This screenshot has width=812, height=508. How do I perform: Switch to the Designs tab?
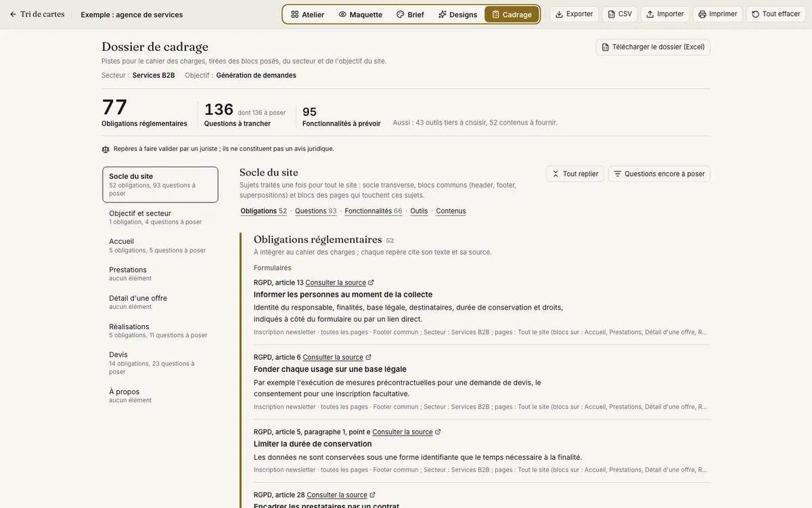click(457, 14)
